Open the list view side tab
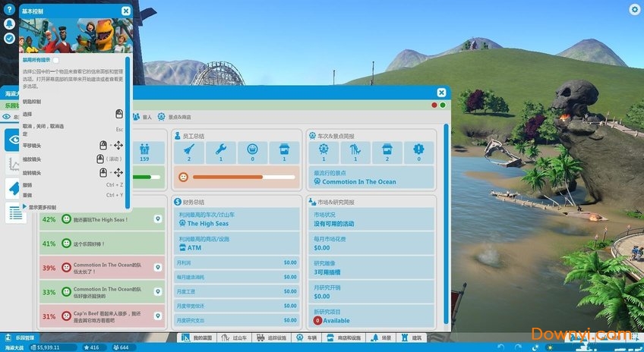 click(x=16, y=213)
